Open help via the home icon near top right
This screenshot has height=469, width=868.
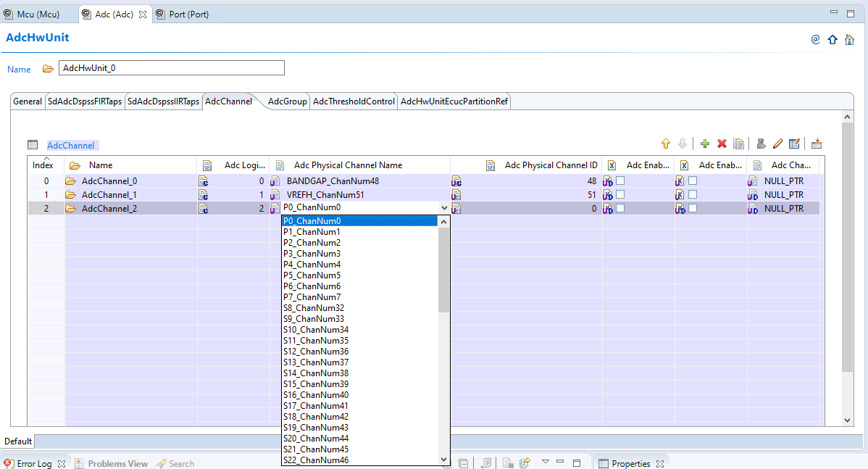pyautogui.click(x=848, y=39)
